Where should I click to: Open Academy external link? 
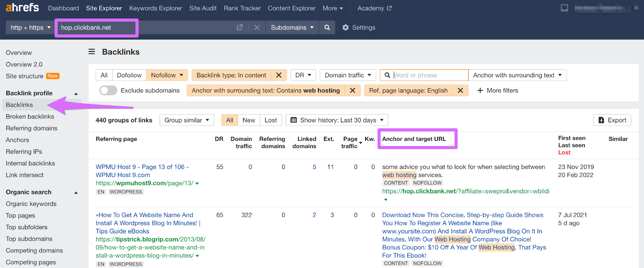tap(374, 8)
